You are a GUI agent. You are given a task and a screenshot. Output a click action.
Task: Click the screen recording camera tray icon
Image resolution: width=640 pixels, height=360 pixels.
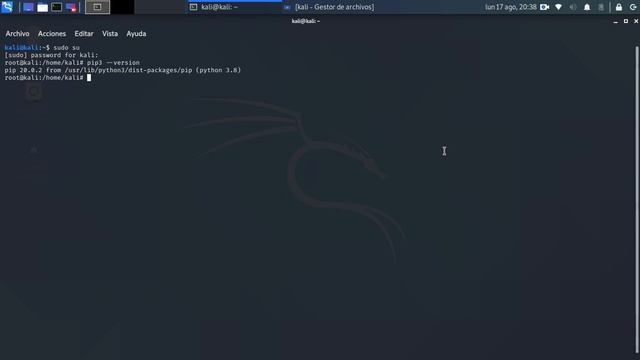coord(544,7)
